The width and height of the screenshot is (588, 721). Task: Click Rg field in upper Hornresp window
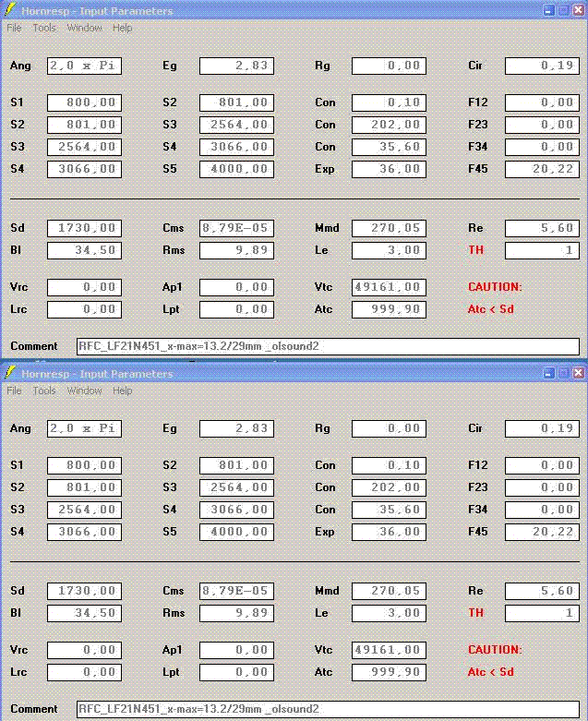[389, 66]
